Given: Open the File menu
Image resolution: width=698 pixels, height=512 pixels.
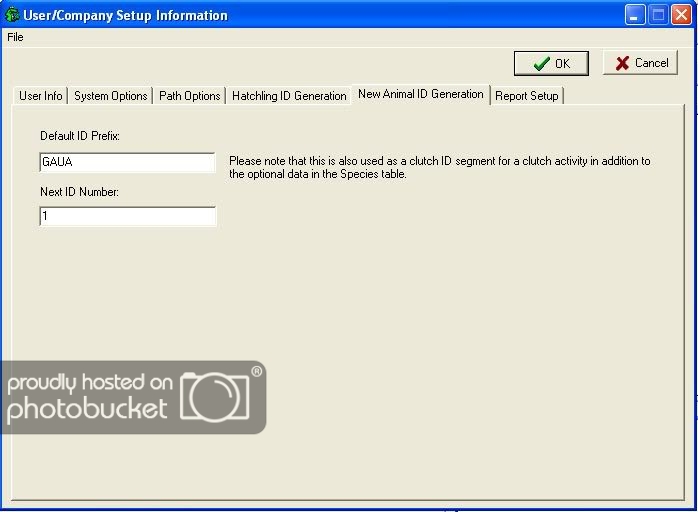Looking at the screenshot, I should click(x=15, y=37).
